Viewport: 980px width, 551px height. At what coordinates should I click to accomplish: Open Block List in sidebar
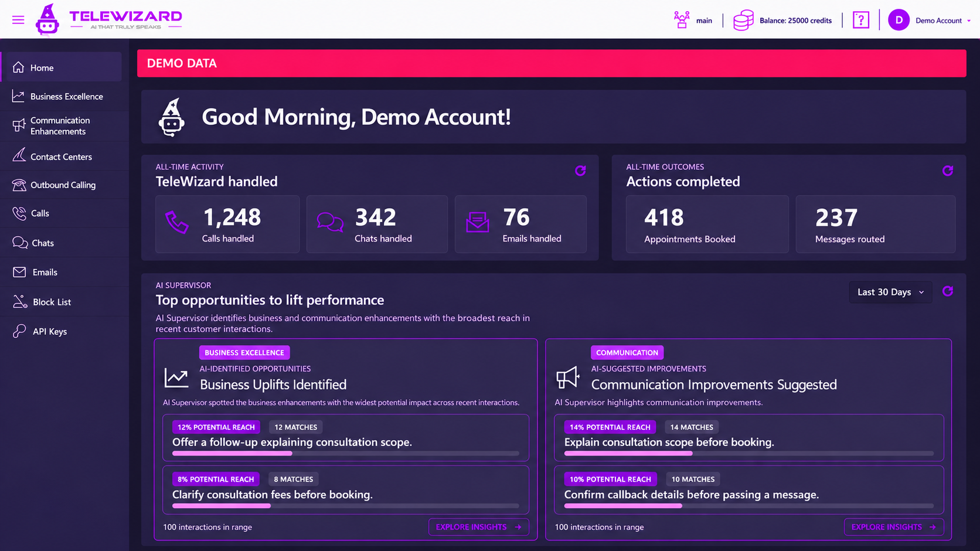pos(64,302)
